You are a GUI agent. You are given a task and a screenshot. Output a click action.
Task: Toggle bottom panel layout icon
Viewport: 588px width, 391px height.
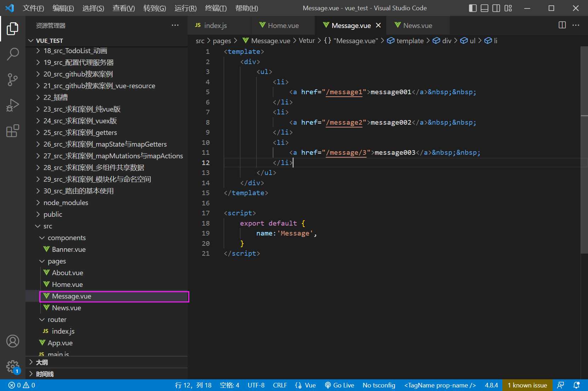click(x=485, y=8)
